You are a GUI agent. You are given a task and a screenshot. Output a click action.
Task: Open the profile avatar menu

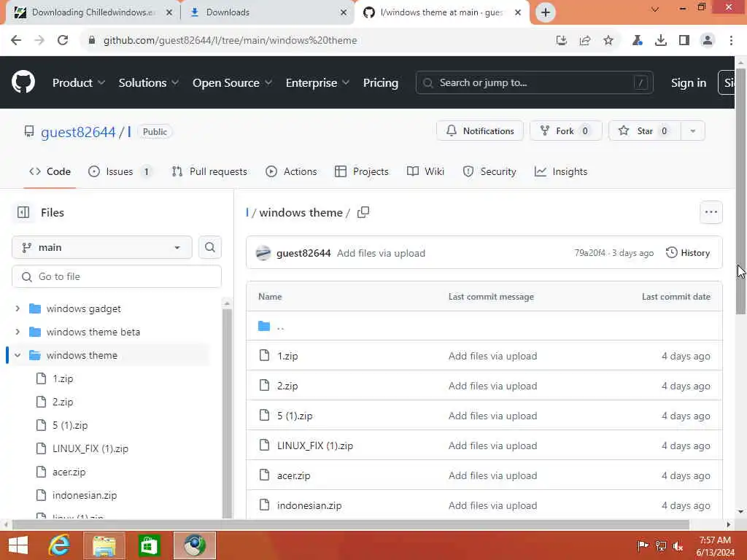708,41
